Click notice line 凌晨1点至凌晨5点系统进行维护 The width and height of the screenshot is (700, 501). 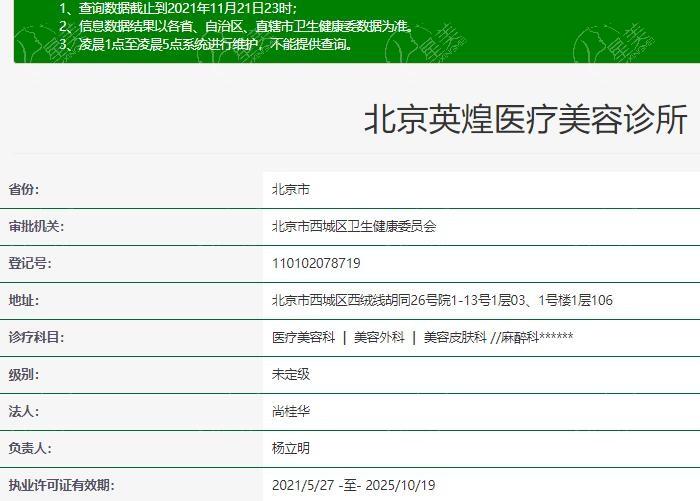click(207, 44)
